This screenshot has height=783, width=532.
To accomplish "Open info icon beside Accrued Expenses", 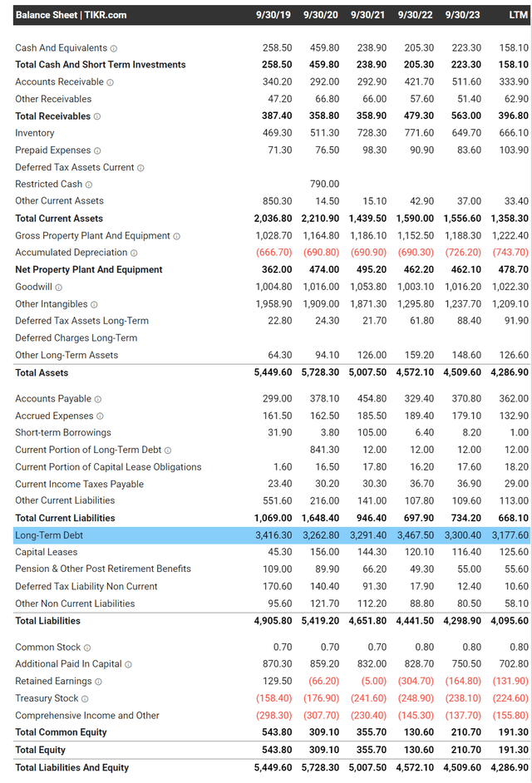I will click(x=100, y=416).
